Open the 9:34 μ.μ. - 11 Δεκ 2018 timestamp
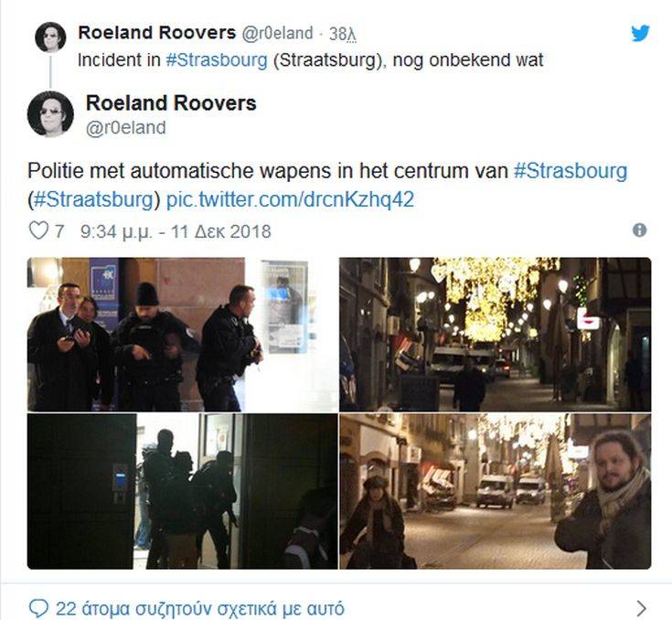This screenshot has height=620, width=672. (176, 231)
